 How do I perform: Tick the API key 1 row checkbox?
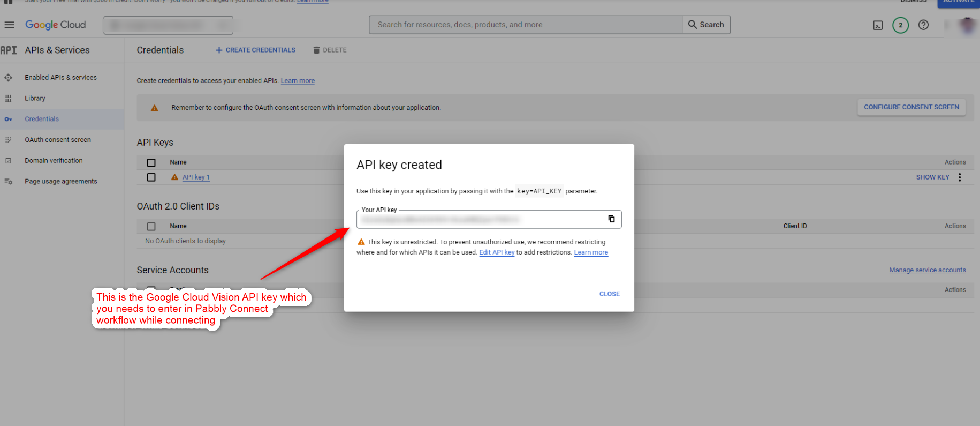(151, 177)
